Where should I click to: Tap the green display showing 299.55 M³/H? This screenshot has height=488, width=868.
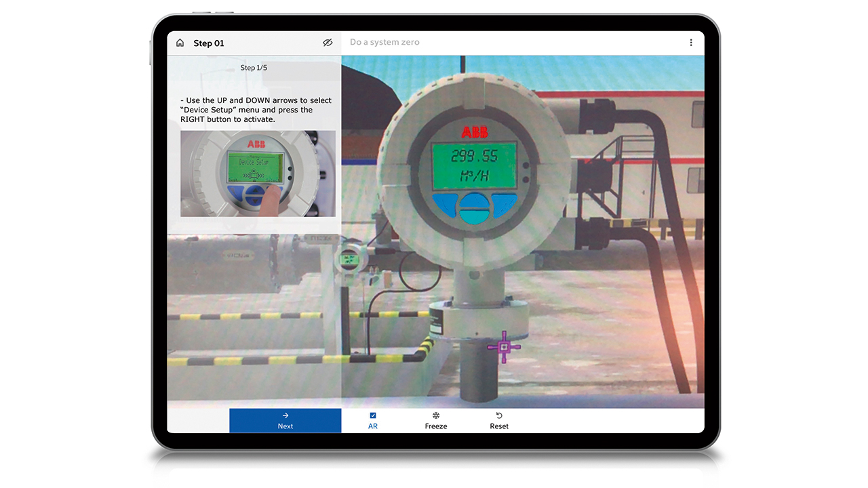coord(474,165)
